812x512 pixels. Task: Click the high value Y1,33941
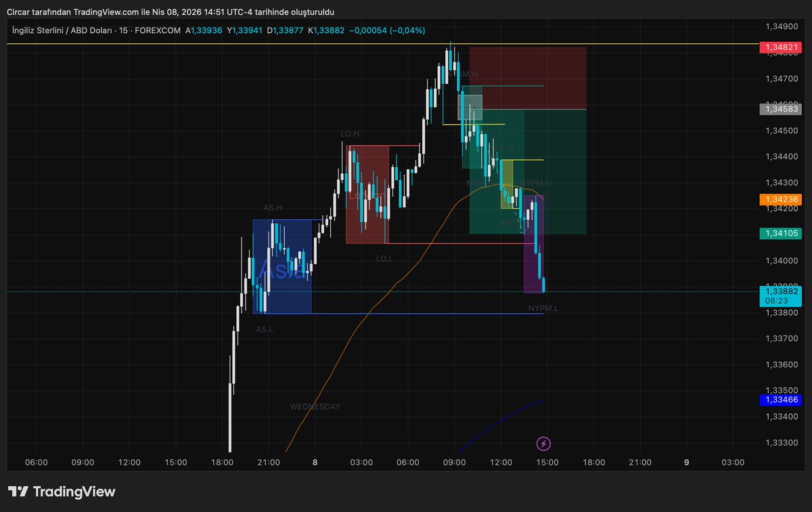pyautogui.click(x=245, y=30)
